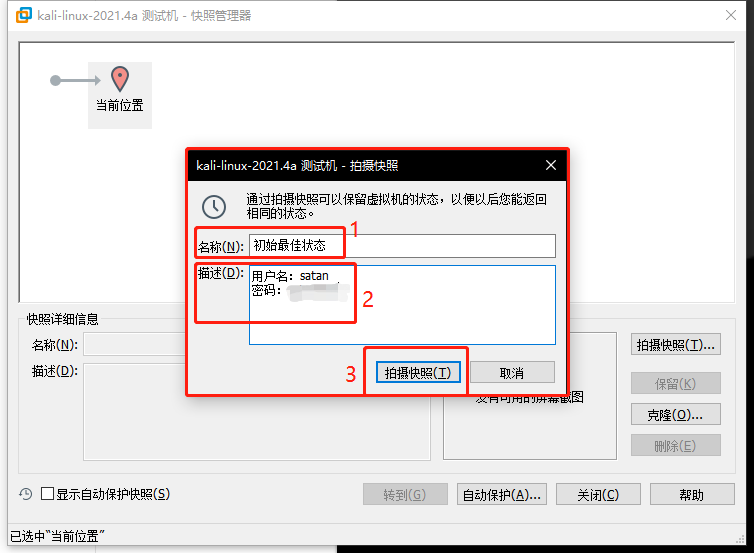Select the 当前位置 label in the tree

pyautogui.click(x=120, y=105)
